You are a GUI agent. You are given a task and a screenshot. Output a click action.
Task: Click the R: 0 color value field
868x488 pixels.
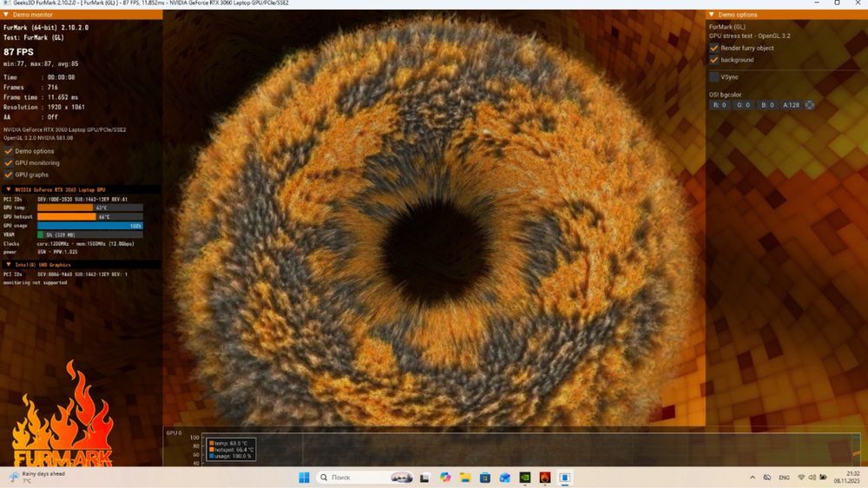point(720,105)
